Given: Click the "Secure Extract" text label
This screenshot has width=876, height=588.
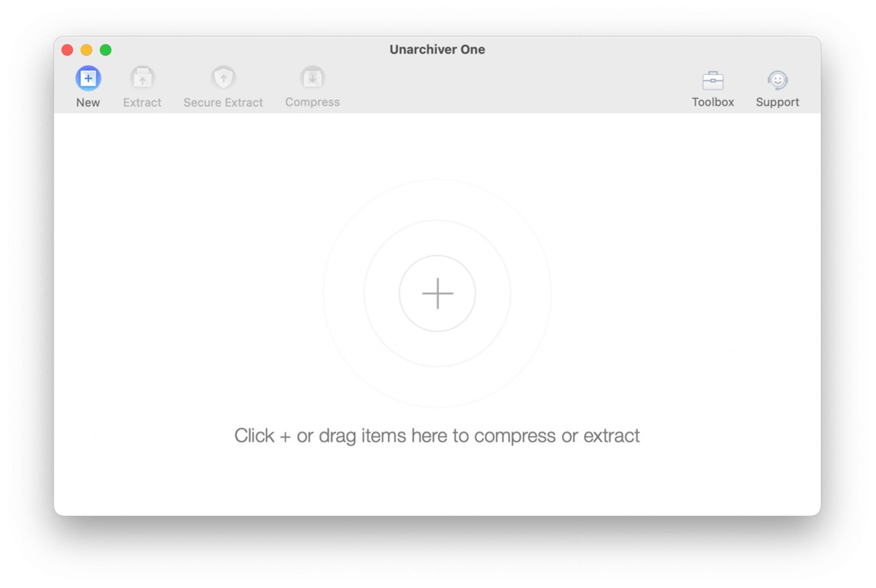Looking at the screenshot, I should pos(223,103).
